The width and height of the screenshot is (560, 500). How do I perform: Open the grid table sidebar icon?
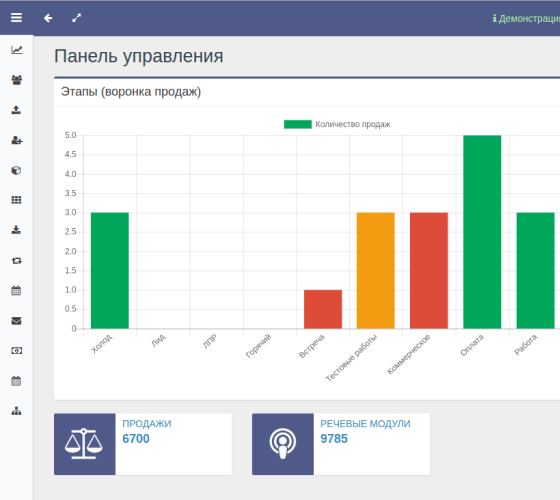pyautogui.click(x=16, y=200)
